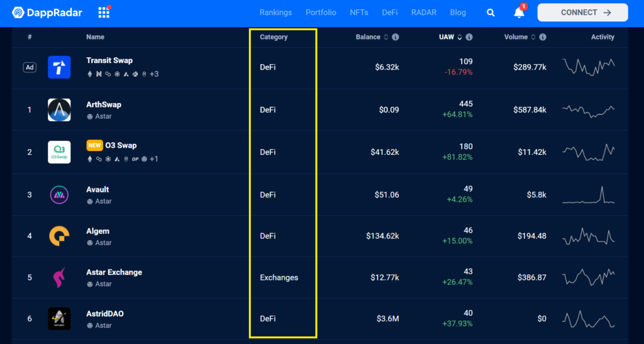
Task: Click the UAW info icon
Action: pos(469,37)
